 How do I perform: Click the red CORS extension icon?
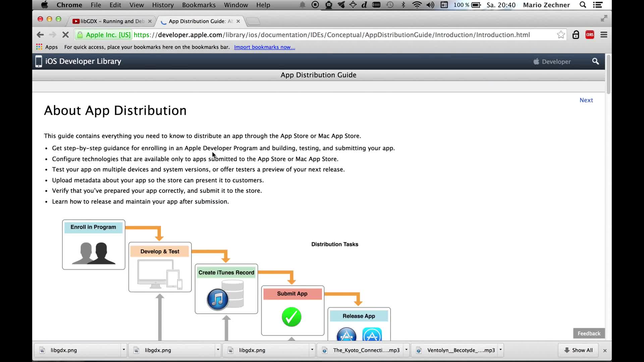(590, 35)
